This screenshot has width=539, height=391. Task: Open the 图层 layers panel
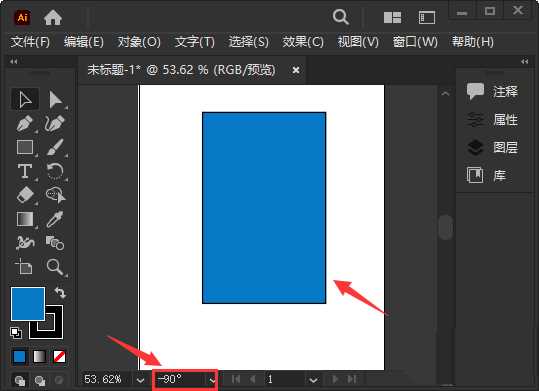[x=492, y=148]
